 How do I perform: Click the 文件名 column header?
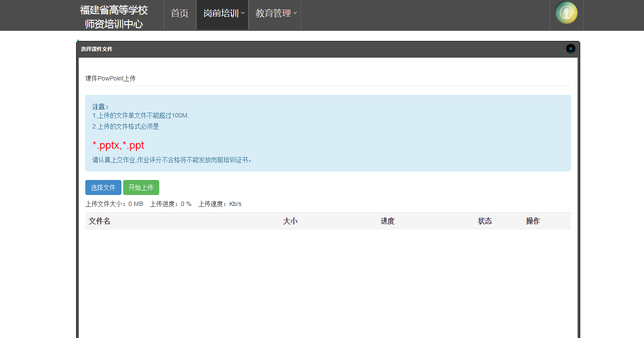tap(99, 221)
